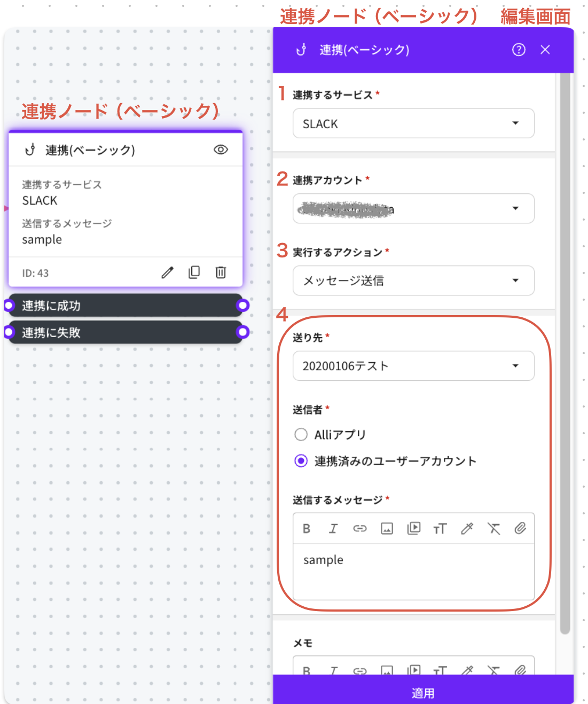Insert an image in 送信するメッセージ editor
Viewport: 588px width, 704px height.
pos(387,529)
